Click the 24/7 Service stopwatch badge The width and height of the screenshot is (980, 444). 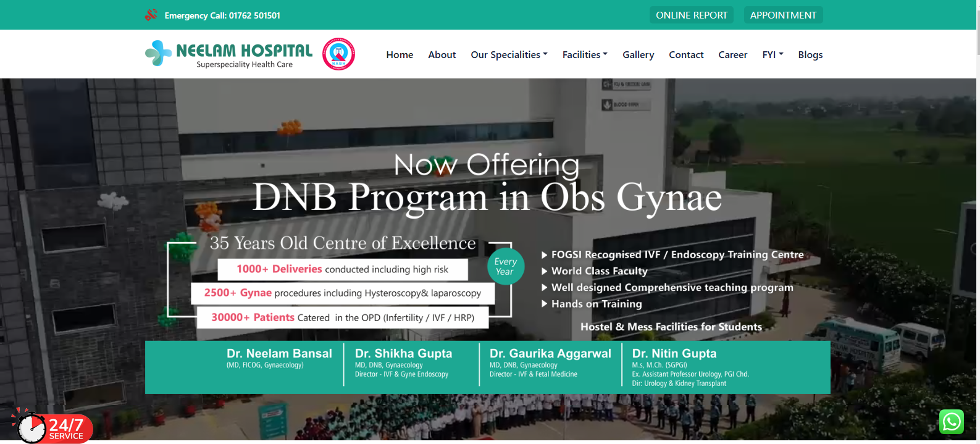52,427
